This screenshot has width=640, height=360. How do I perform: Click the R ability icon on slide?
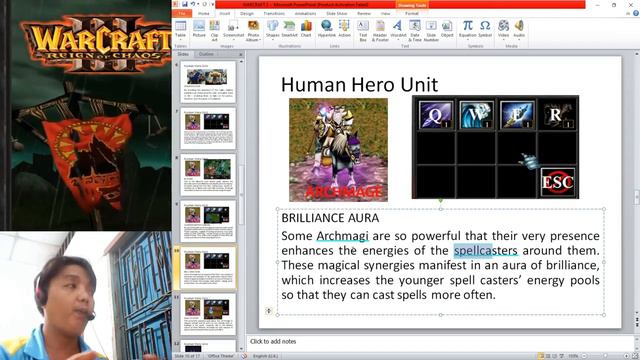pos(557,115)
